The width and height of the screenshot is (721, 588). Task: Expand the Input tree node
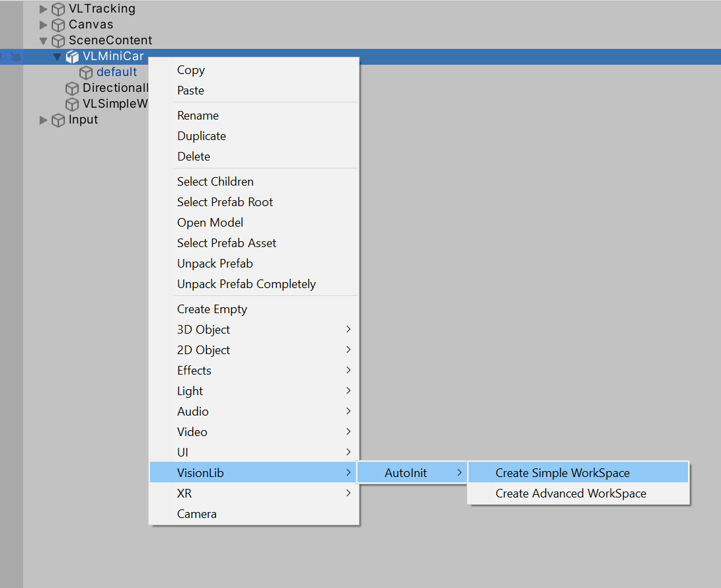[x=44, y=120]
